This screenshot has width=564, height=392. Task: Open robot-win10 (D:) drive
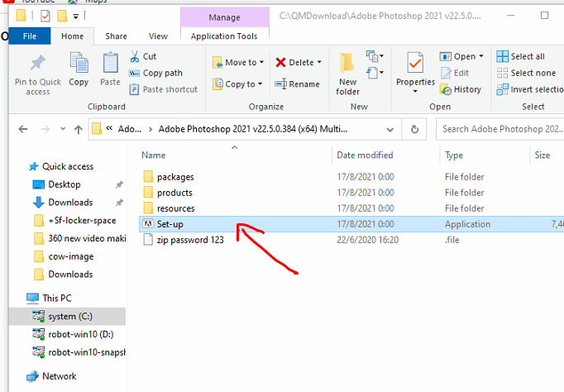(80, 334)
